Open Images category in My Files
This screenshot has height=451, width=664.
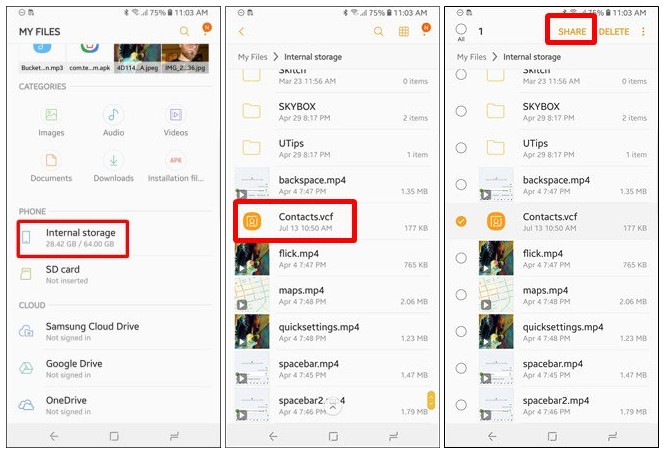[51, 121]
